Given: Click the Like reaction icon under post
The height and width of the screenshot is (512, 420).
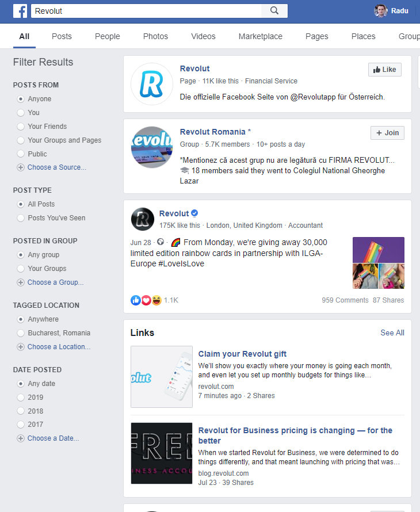Looking at the screenshot, I should click(136, 300).
